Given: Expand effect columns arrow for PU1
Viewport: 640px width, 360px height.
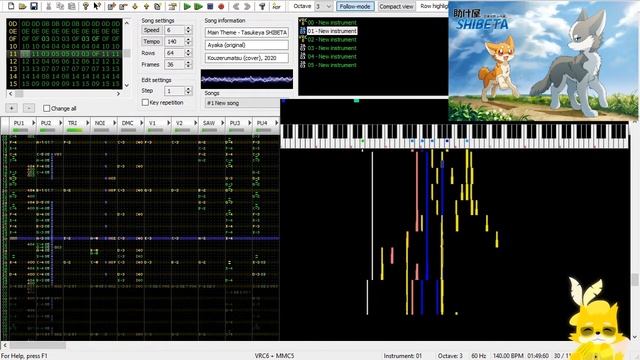Looking at the screenshot, I should tap(33, 123).
